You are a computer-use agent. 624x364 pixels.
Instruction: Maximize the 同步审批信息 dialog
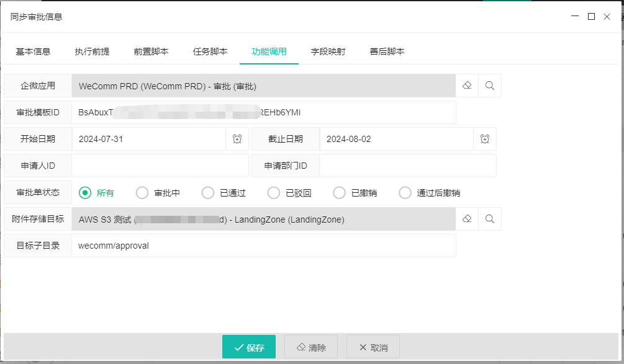[591, 16]
